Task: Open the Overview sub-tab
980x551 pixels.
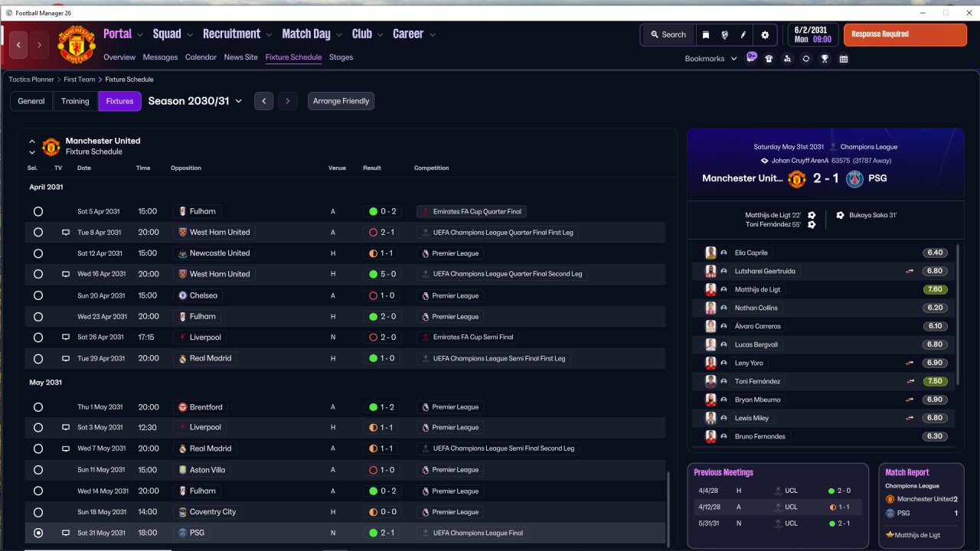Action: click(119, 57)
